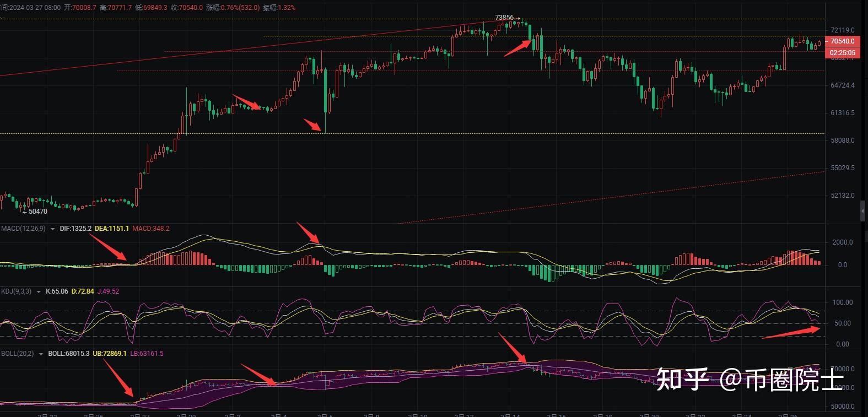Click the 58088.0 price axis label
Screen dimensions: 868x417
(x=843, y=140)
